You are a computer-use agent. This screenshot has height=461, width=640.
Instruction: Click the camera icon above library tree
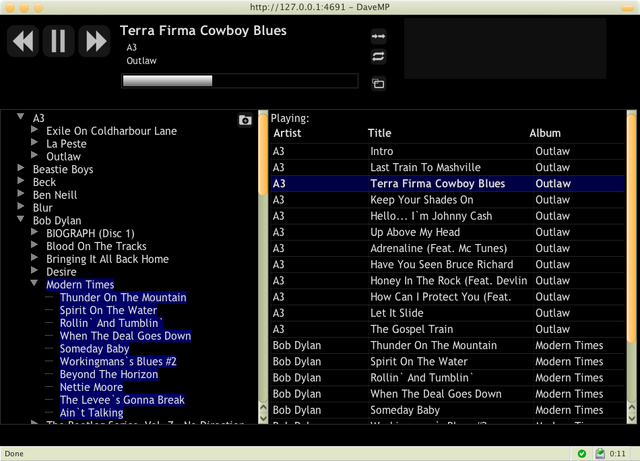[x=245, y=120]
